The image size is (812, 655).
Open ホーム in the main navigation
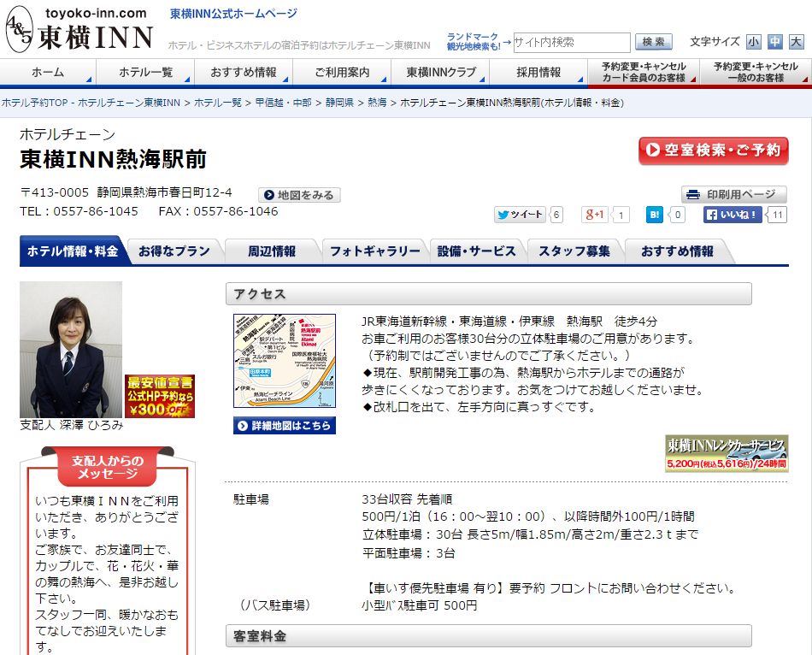(x=48, y=72)
